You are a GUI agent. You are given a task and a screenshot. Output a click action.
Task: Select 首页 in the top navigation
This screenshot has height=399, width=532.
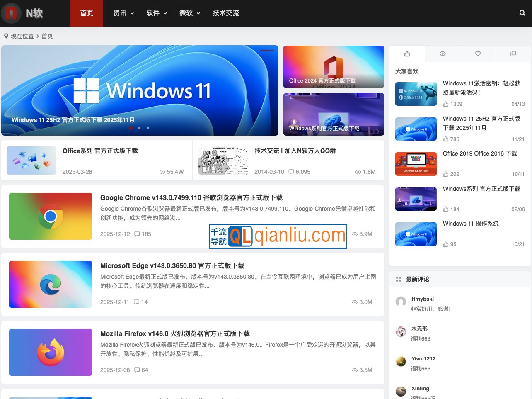click(x=86, y=13)
